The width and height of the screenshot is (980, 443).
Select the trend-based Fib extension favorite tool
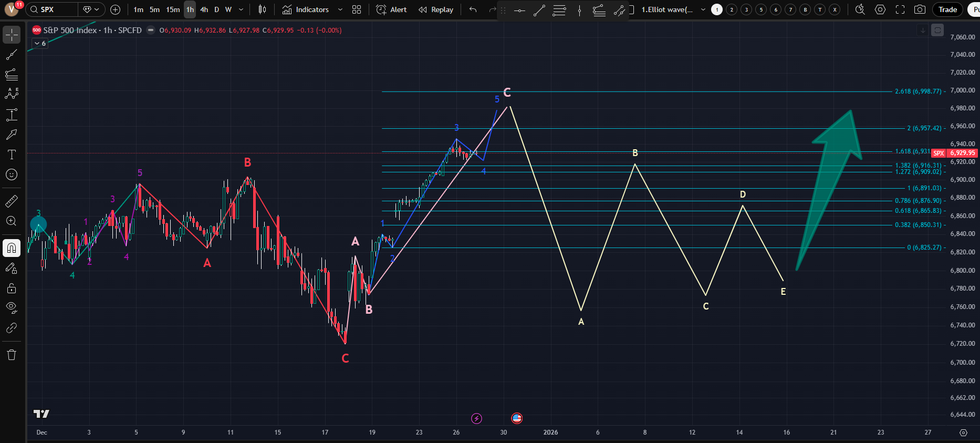click(x=599, y=10)
